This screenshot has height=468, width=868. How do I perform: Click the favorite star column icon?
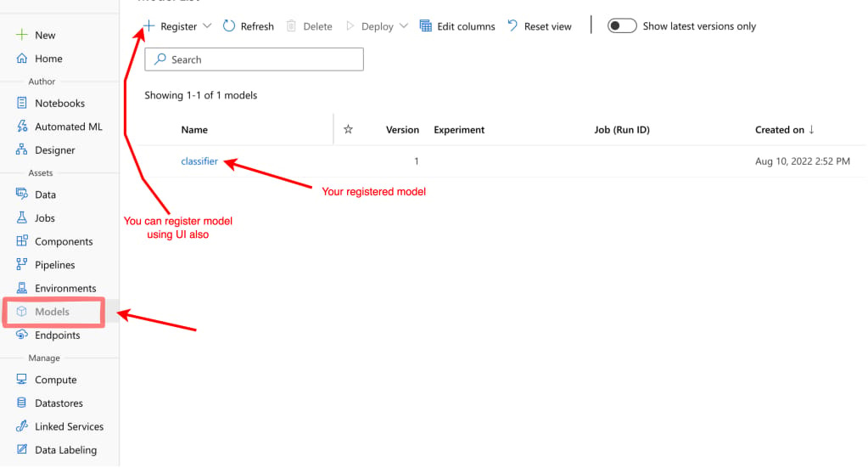point(348,129)
